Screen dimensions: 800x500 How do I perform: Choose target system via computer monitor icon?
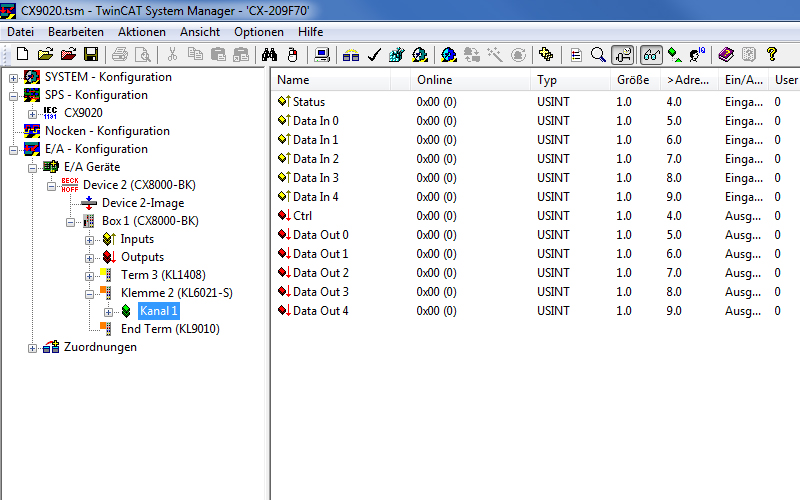[x=322, y=54]
